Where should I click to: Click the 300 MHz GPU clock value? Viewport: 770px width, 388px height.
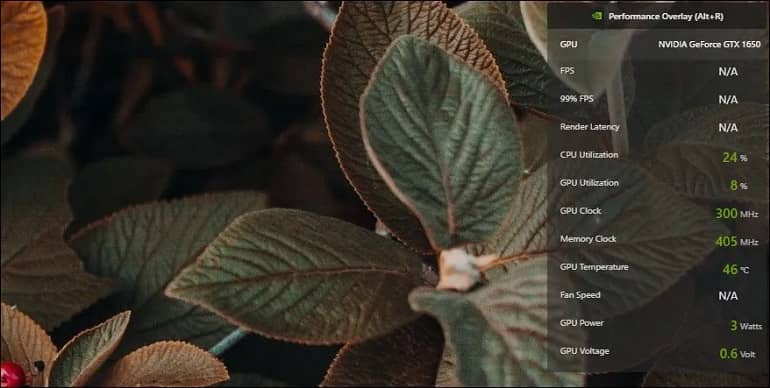coord(737,214)
